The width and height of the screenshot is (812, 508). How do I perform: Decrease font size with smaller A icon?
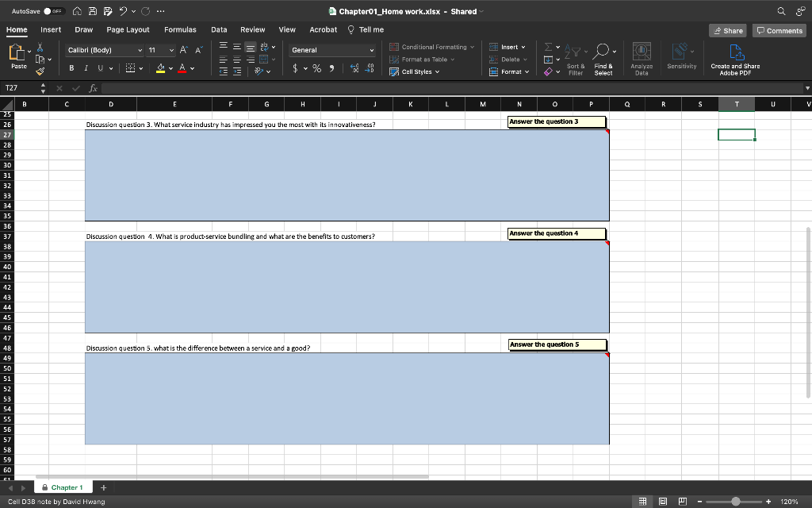click(199, 50)
